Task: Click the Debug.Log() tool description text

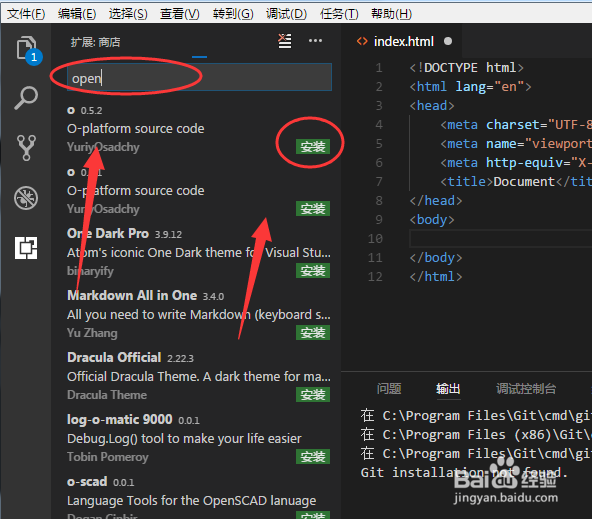Action: pos(184,439)
